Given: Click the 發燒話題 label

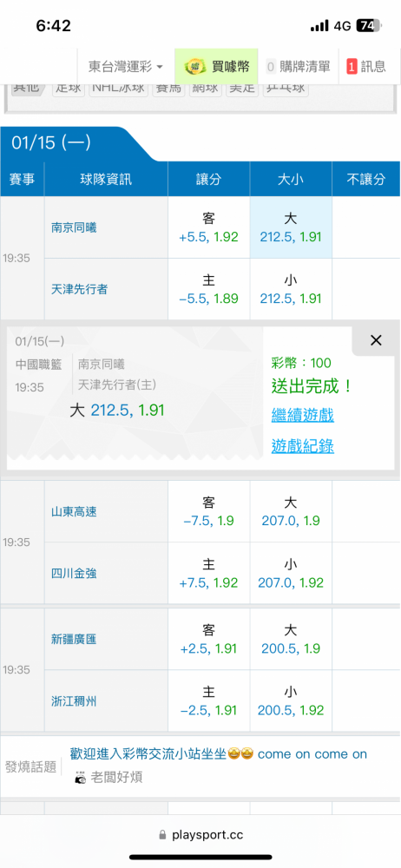Looking at the screenshot, I should (x=31, y=766).
